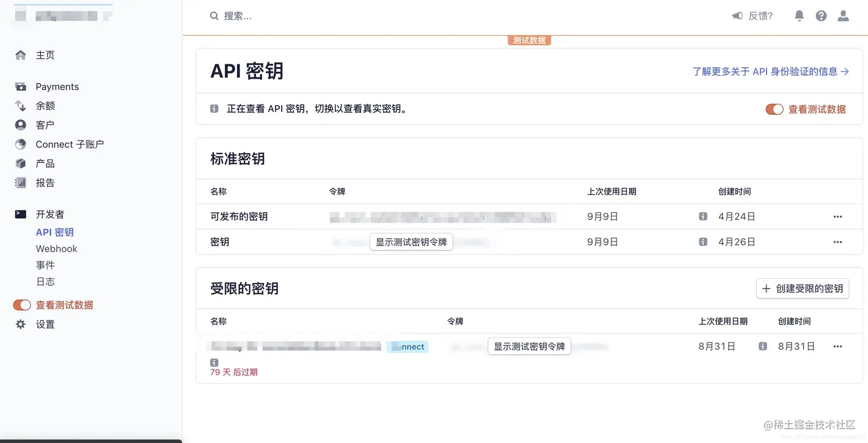Click blurred publishable key token
The height and width of the screenshot is (443, 868).
pos(443,217)
